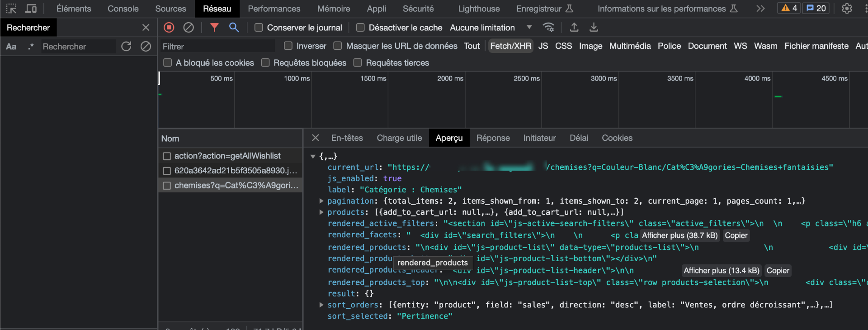Viewport: 868px width, 330px height.
Task: Clear the network log
Action: coord(189,28)
